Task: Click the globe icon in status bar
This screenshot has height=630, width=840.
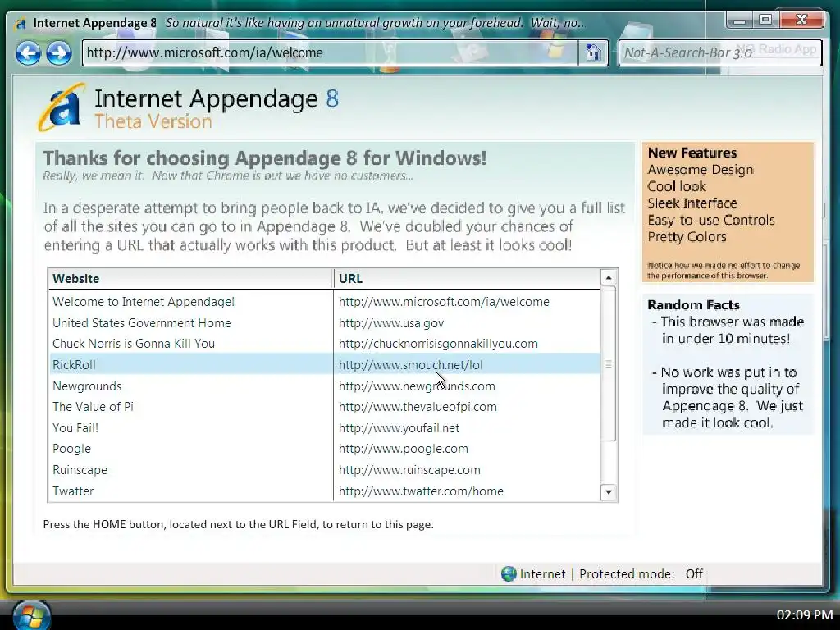Action: [509, 573]
